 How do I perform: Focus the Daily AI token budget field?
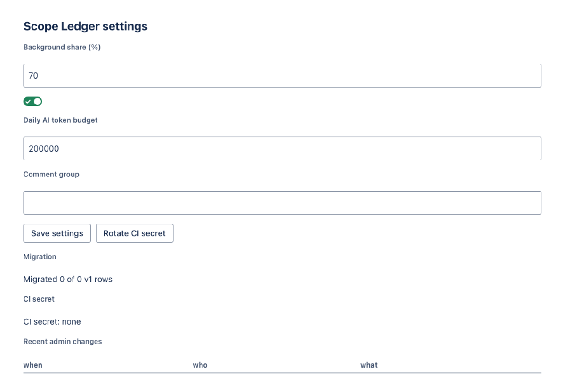tap(282, 149)
